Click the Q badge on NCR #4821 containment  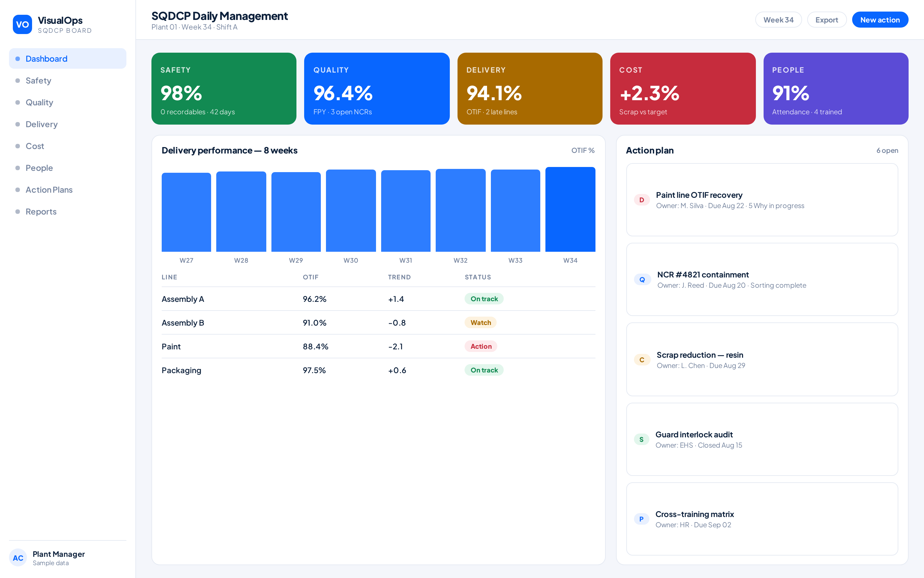(x=642, y=279)
